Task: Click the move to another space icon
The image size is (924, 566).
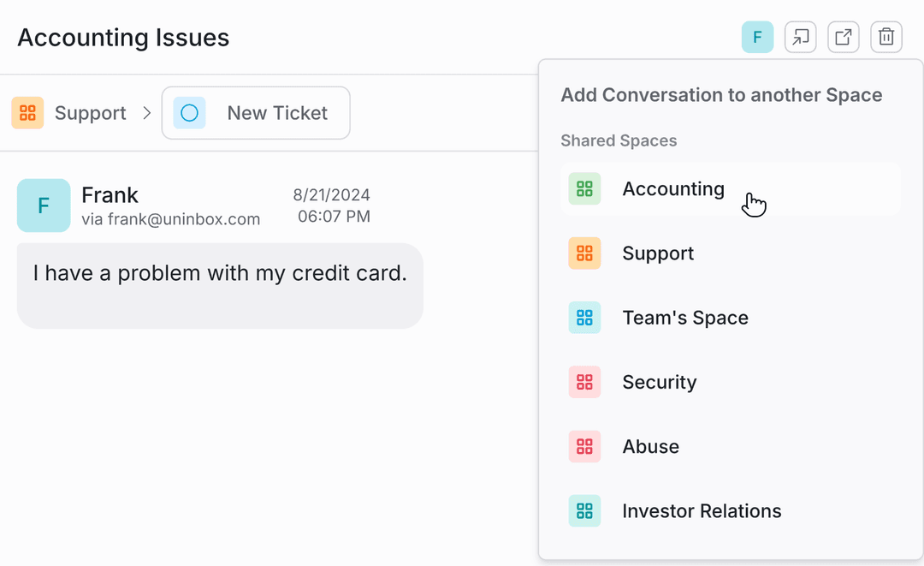Action: (801, 38)
